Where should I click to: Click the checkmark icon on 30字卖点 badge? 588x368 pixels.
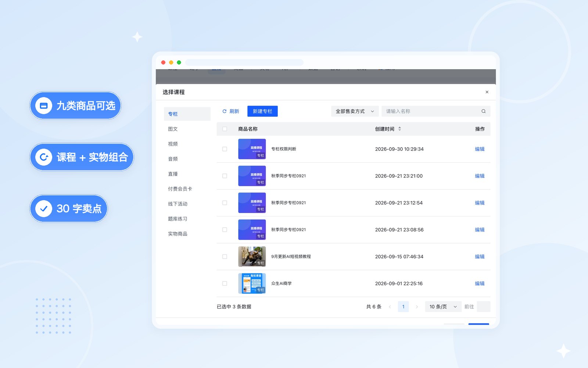click(44, 209)
